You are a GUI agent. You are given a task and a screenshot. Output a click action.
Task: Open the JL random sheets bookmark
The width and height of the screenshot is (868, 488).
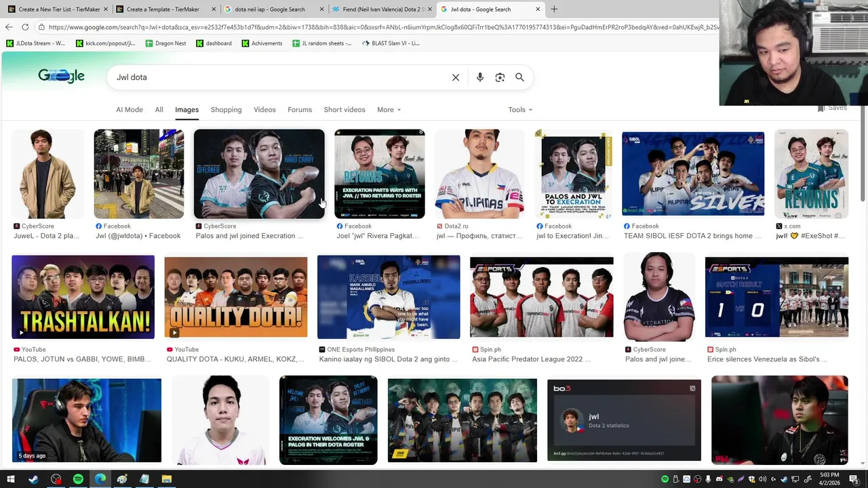click(x=322, y=43)
